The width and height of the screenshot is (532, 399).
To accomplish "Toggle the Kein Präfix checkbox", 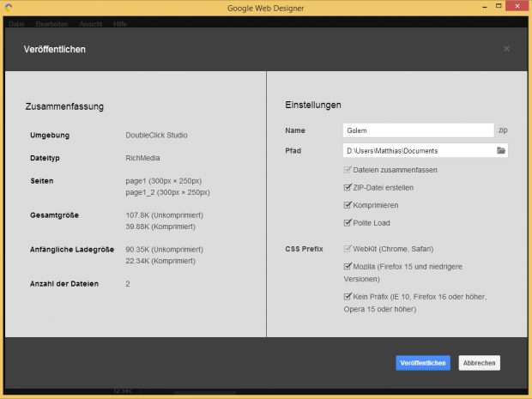I will pos(347,297).
